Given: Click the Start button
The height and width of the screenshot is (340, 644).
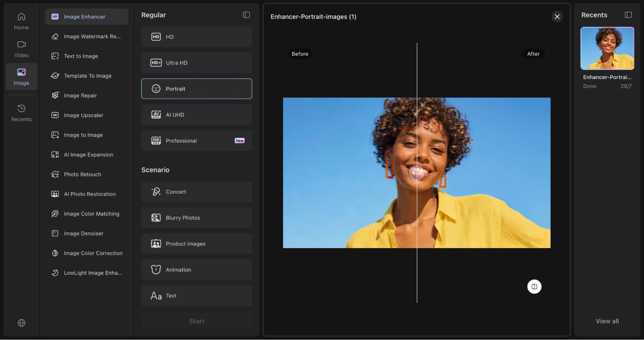Looking at the screenshot, I should click(197, 321).
